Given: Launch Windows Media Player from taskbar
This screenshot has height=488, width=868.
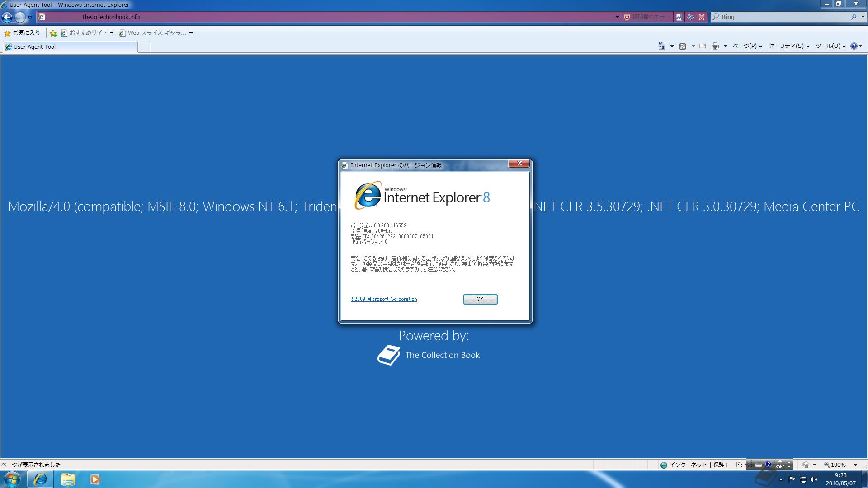Looking at the screenshot, I should (x=95, y=479).
